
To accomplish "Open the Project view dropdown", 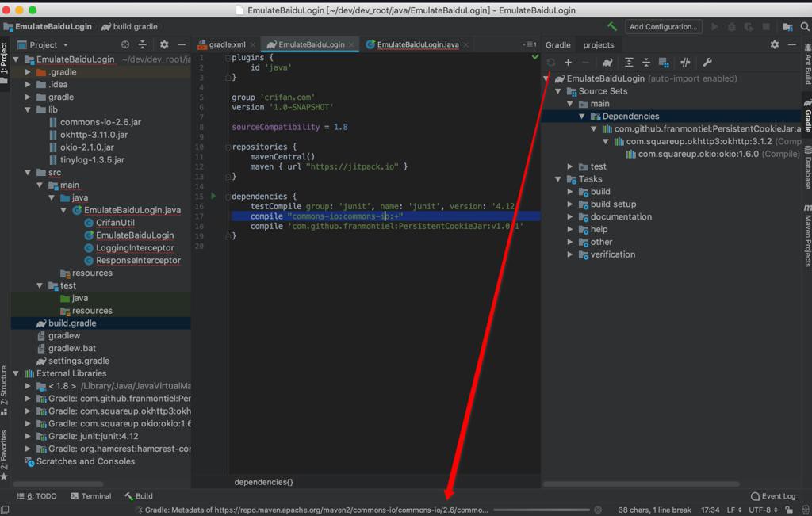I will [48, 45].
